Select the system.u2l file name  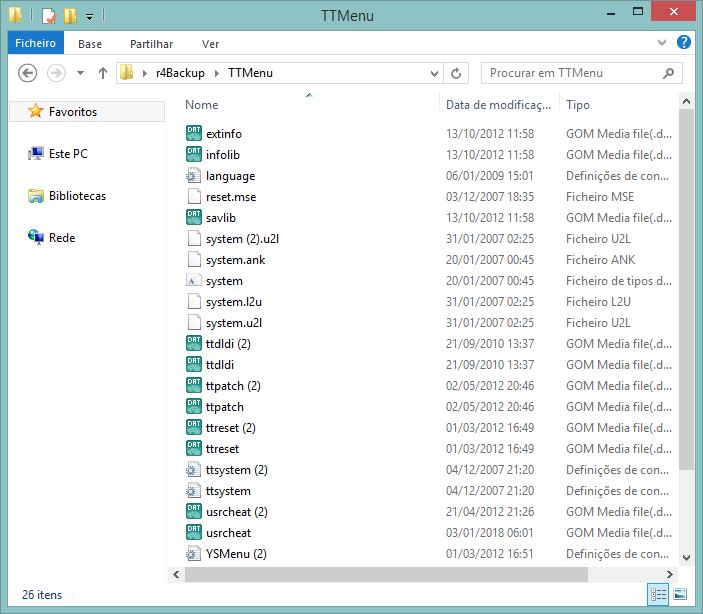pyautogui.click(x=234, y=323)
